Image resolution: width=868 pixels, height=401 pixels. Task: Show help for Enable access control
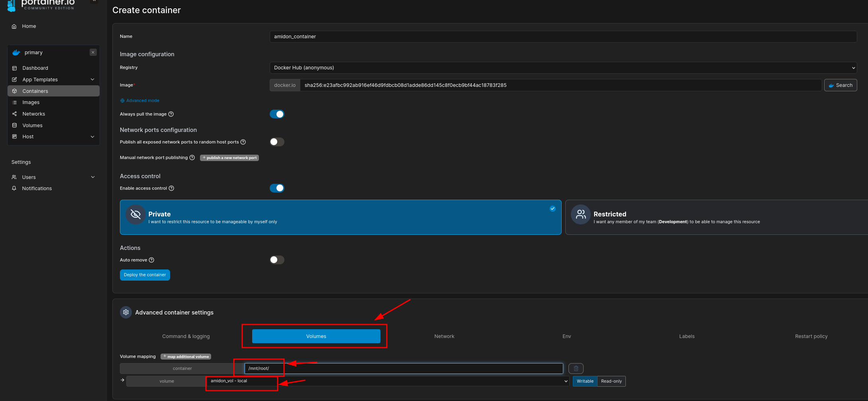pos(171,189)
